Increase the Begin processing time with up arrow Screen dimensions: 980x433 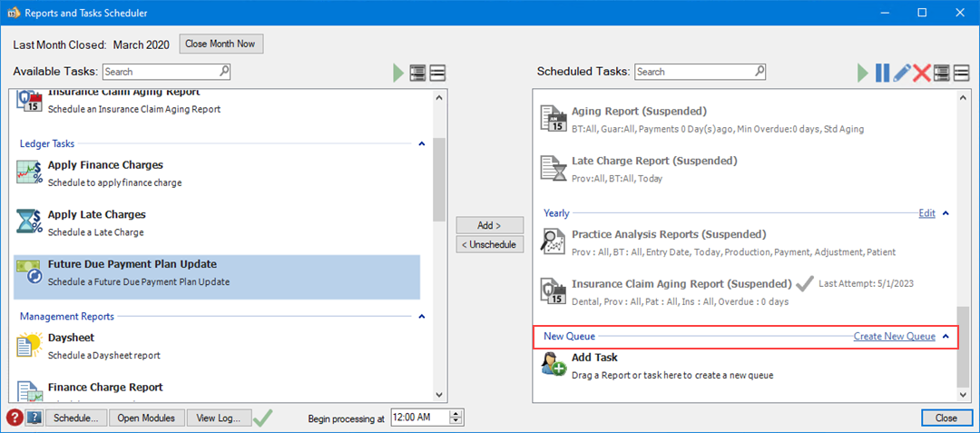(x=456, y=413)
